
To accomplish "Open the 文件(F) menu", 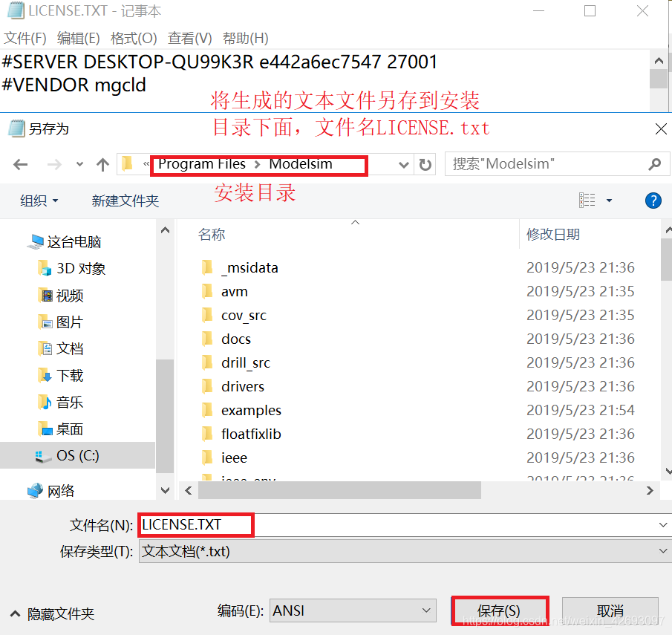I will 25,38.
